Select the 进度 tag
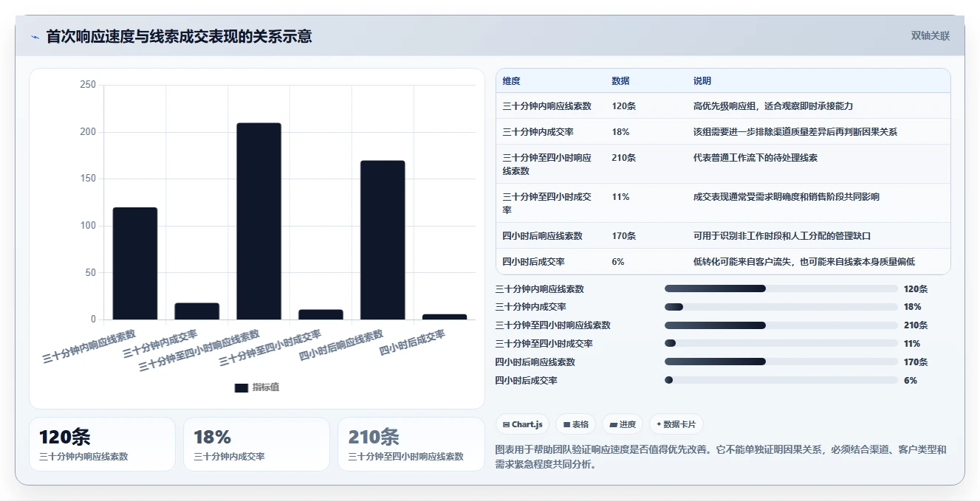Viewport: 980px width, 501px height. coord(623,424)
